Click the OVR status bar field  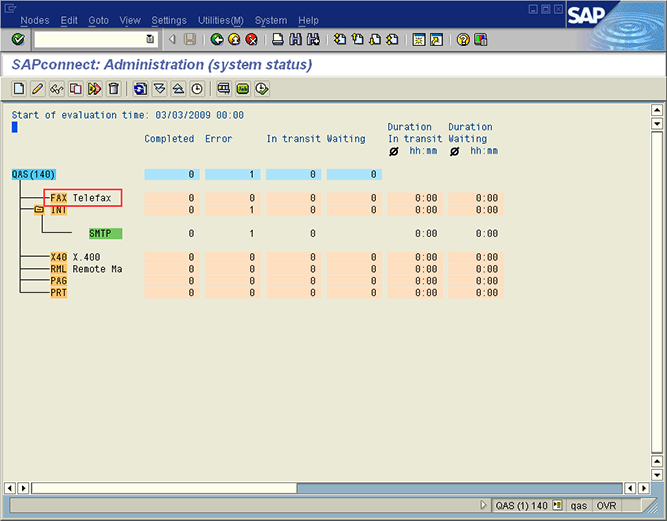click(606, 506)
